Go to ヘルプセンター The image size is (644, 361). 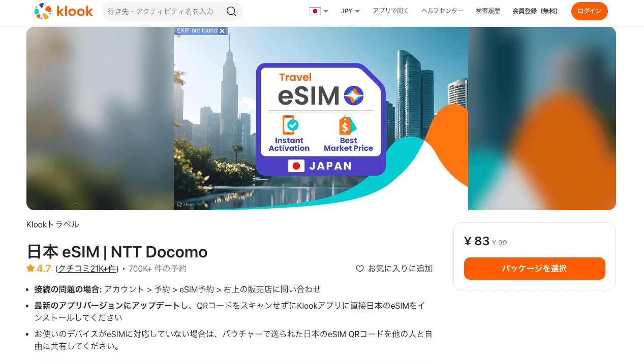442,11
